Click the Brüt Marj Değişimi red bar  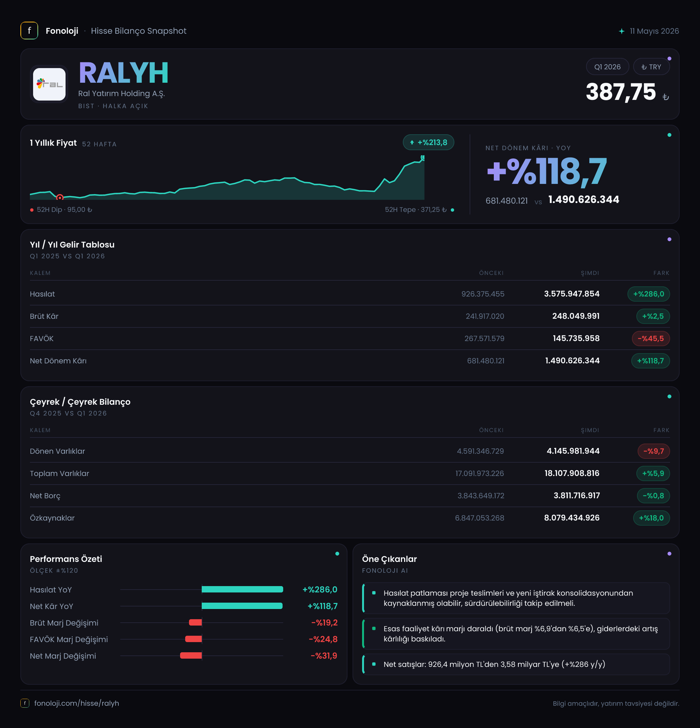[195, 622]
